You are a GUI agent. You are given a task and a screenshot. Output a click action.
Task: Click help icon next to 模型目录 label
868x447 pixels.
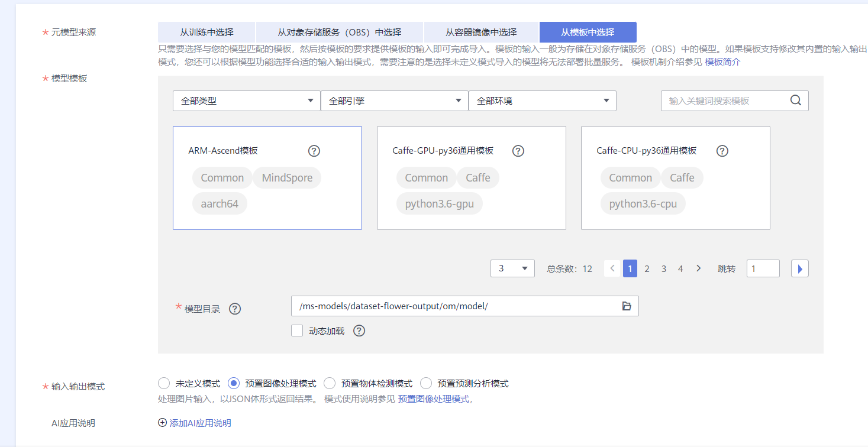pos(235,309)
